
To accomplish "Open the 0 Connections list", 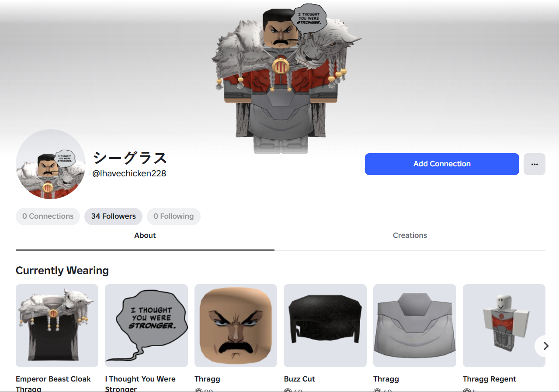I will [48, 217].
